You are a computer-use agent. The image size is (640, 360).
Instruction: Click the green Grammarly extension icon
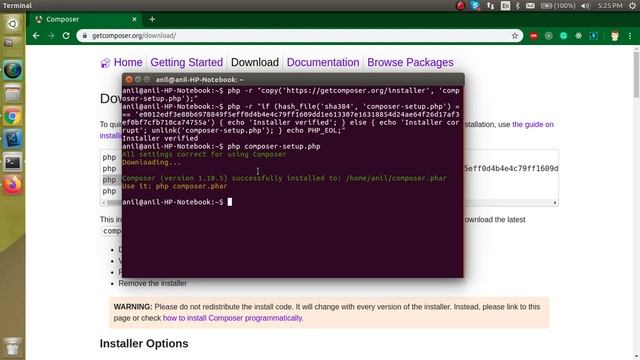click(x=564, y=36)
